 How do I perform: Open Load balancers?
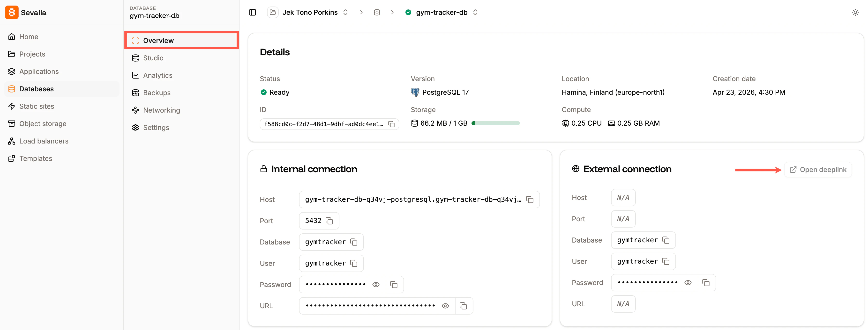62,141
